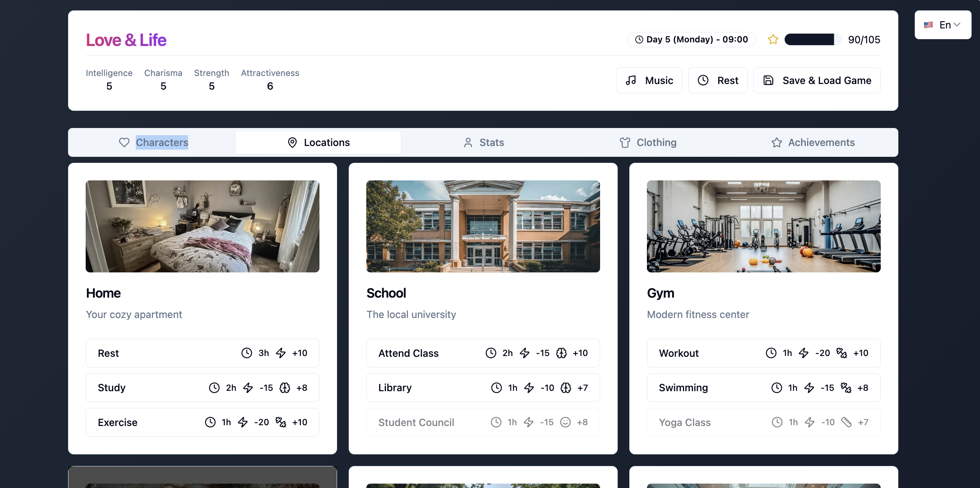This screenshot has width=980, height=488.
Task: Click the dumbbell icon in Swimming row
Action: tap(846, 388)
